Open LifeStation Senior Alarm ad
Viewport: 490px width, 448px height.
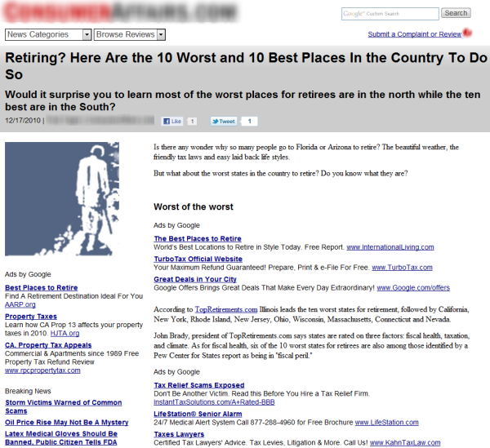198,414
